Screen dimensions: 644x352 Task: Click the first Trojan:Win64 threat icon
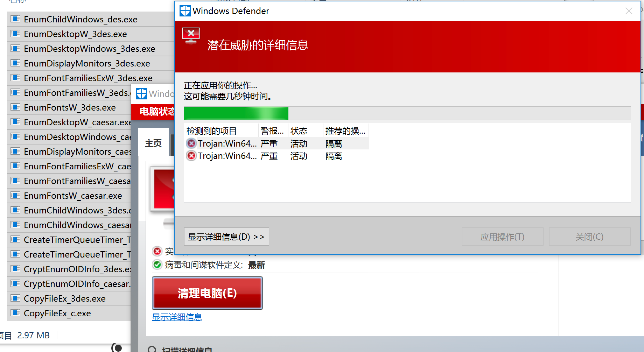[x=191, y=143]
